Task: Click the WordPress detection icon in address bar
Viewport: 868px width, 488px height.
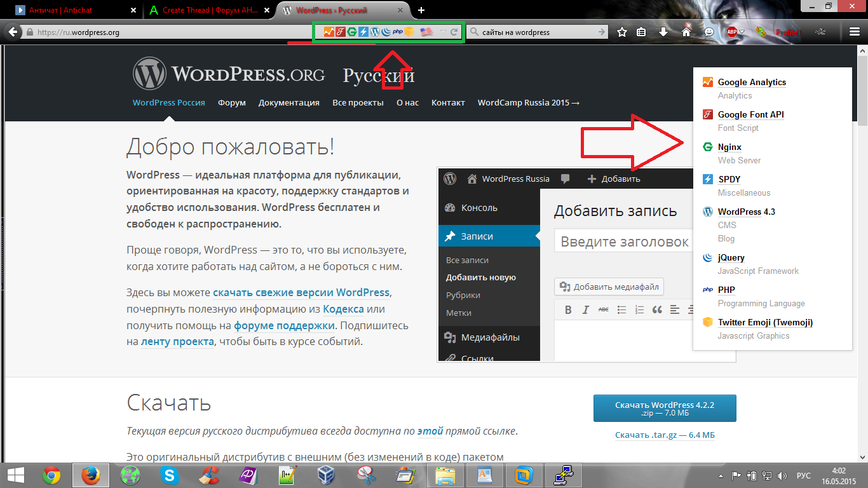Action: tap(374, 32)
